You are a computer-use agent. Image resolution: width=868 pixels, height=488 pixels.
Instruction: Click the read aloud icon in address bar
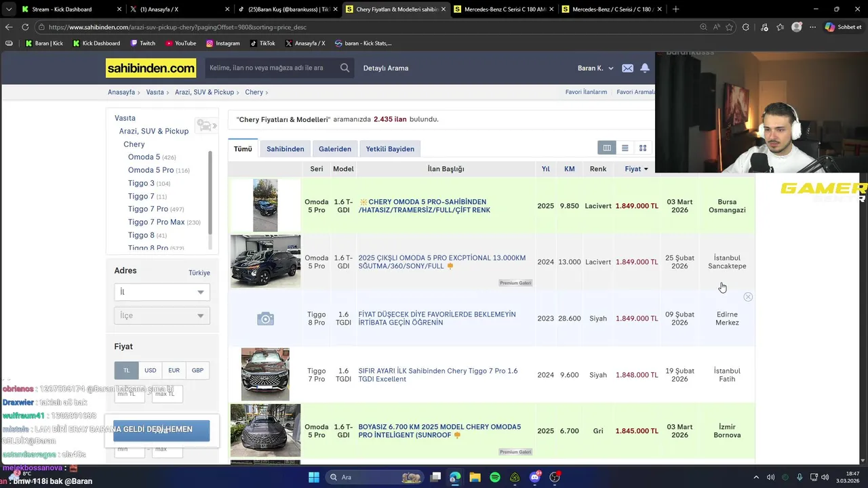coord(716,27)
